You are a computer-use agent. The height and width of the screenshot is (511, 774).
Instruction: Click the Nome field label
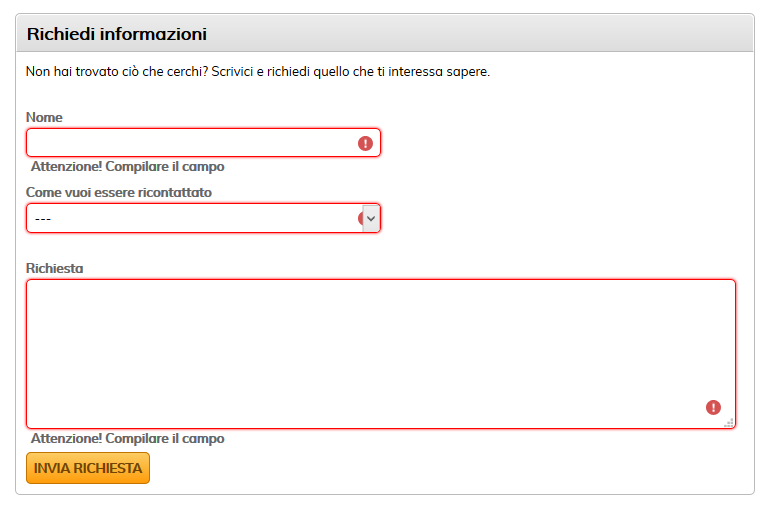click(44, 118)
